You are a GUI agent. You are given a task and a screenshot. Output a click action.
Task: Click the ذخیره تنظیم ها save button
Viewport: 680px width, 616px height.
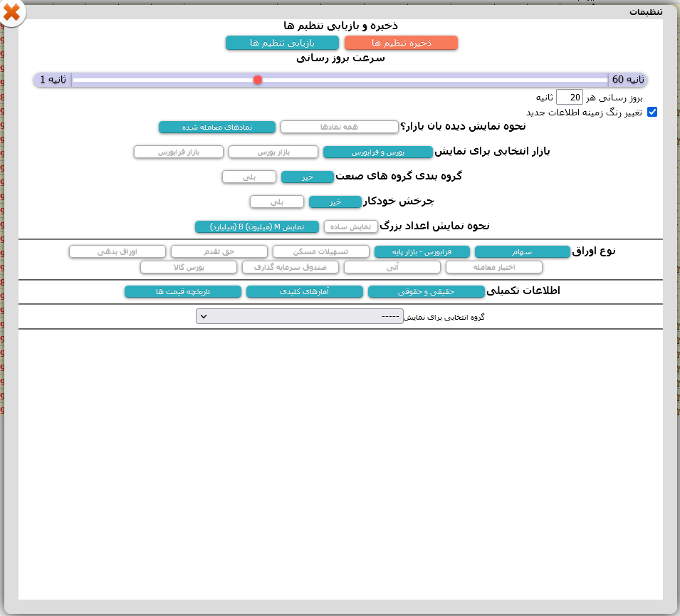pos(401,43)
